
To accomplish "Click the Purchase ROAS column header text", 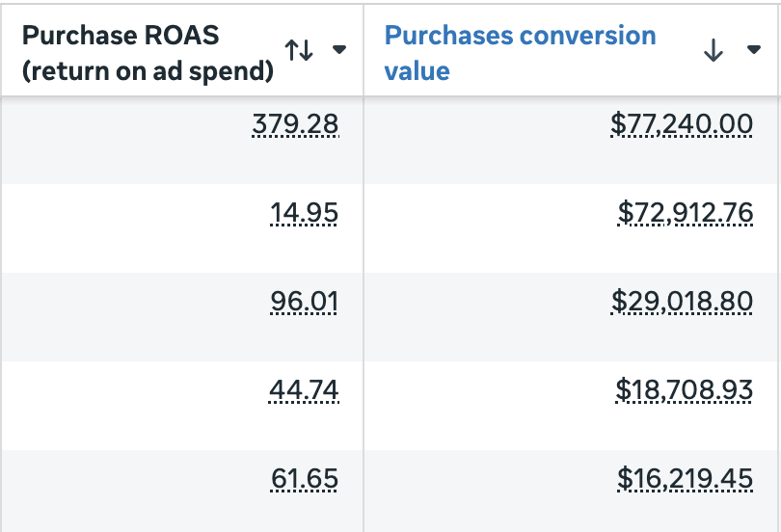I will point(148,53).
